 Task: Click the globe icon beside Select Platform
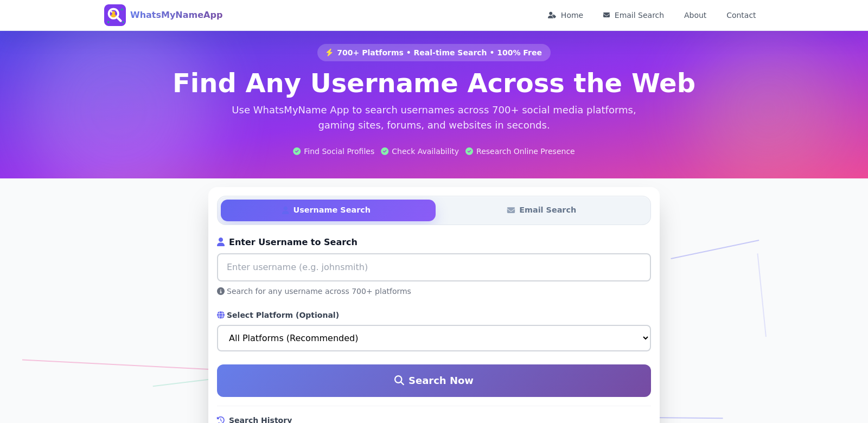coord(221,315)
